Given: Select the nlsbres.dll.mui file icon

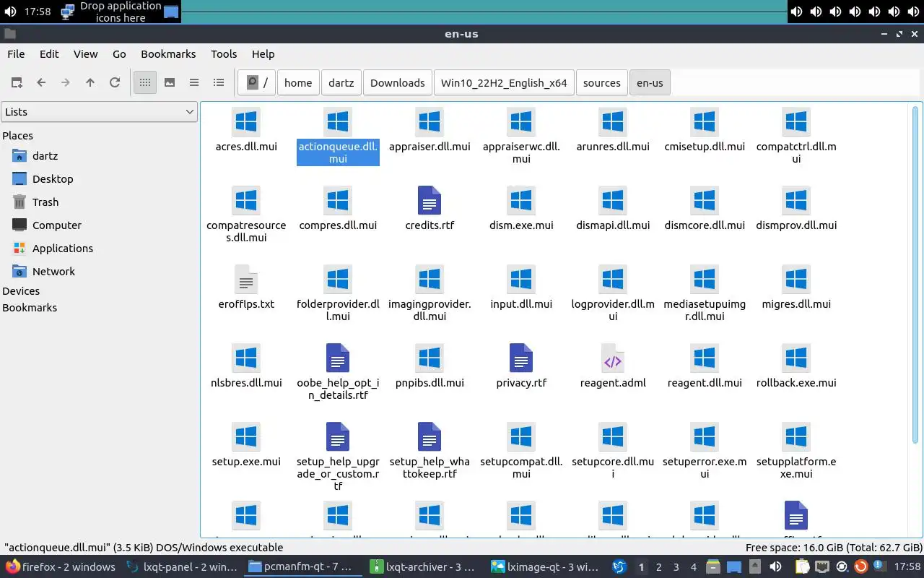Looking at the screenshot, I should (x=246, y=358).
